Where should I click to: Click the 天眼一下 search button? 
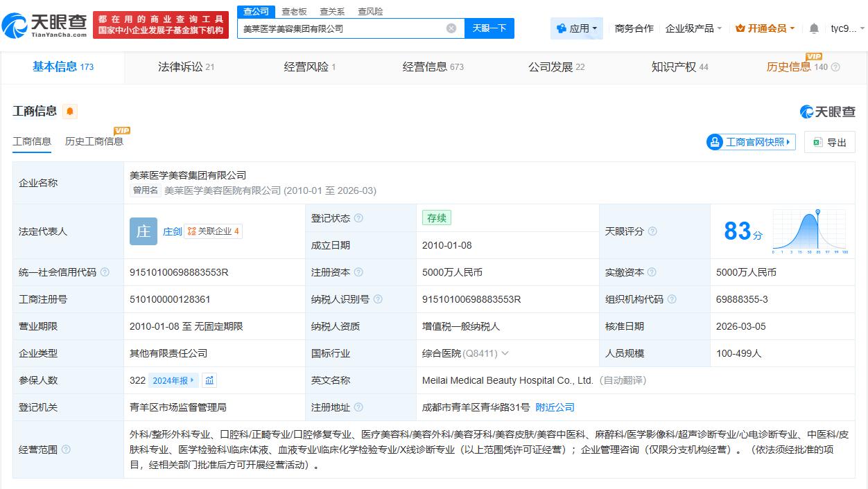point(489,28)
